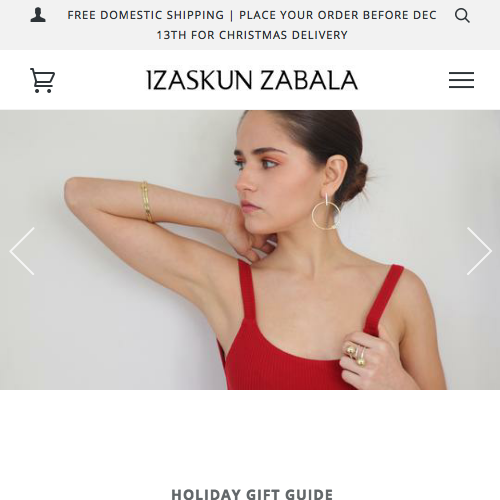Viewport: 500px width, 500px height.
Task: Click the IZASKUN ZABALA logo
Action: click(x=252, y=80)
